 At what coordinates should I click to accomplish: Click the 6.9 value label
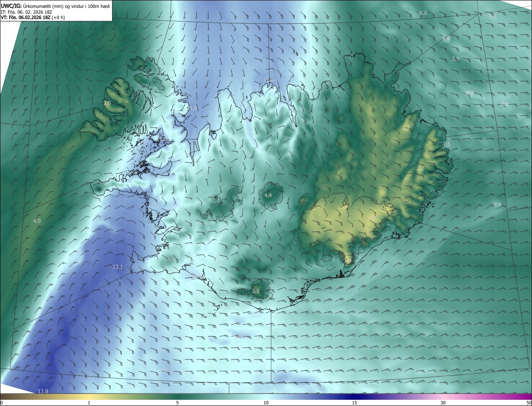pyautogui.click(x=170, y=259)
